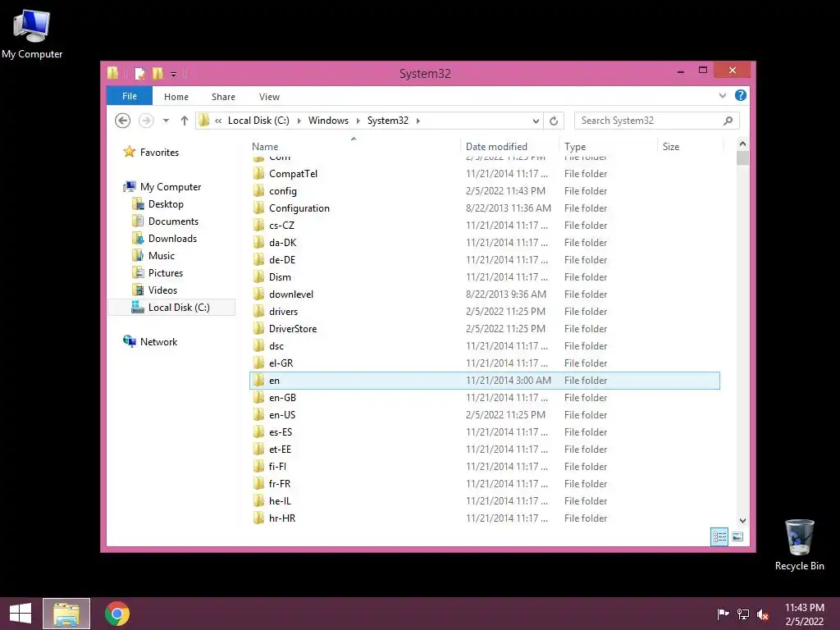
Task: Go up one folder level
Action: 185,121
